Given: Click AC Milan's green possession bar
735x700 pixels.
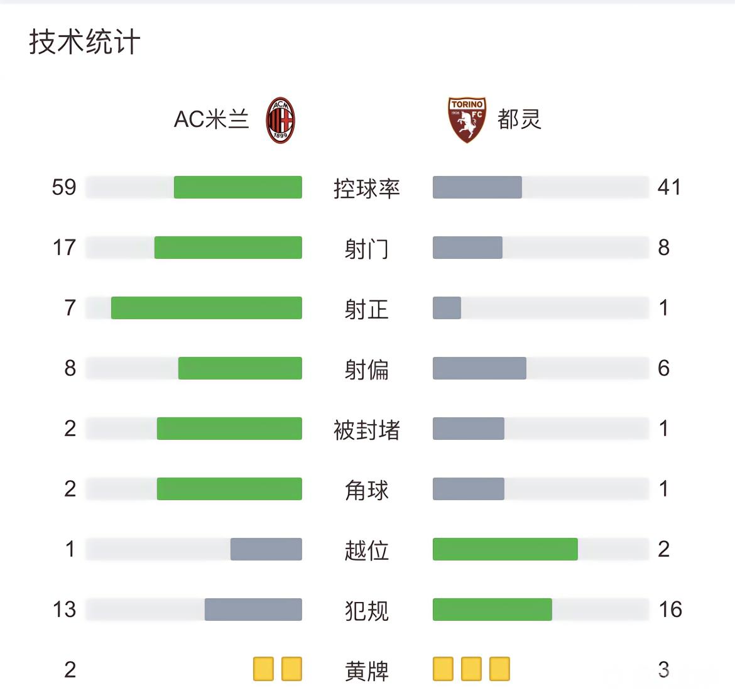Looking at the screenshot, I should point(237,187).
